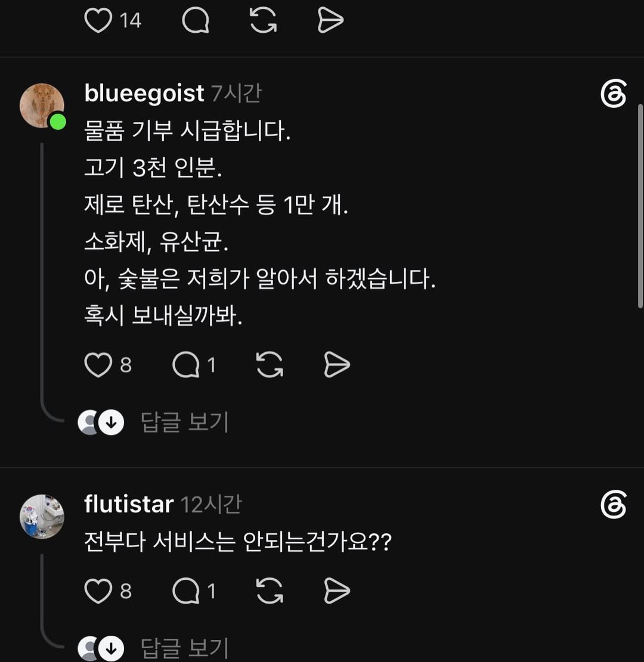Open the blueegoist username link
Image resolution: width=644 pixels, height=662 pixels.
coord(144,94)
